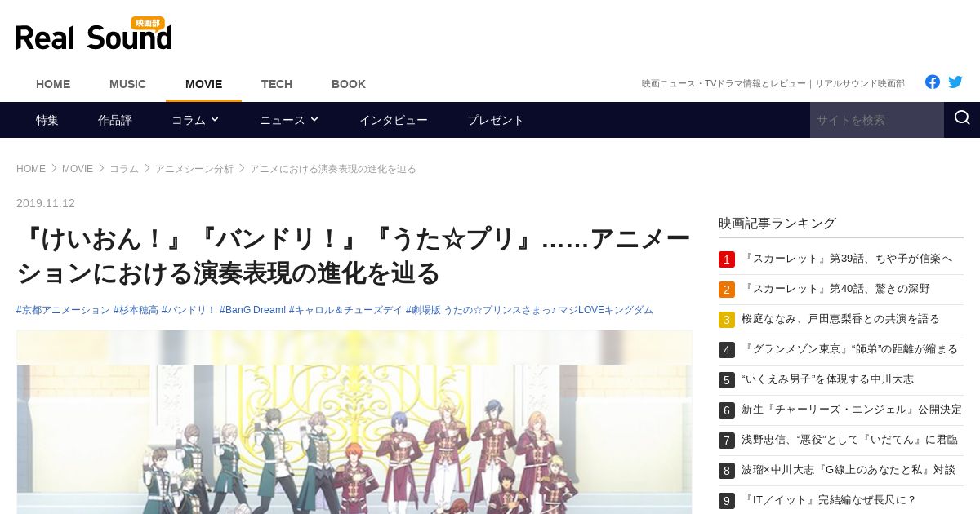The height and width of the screenshot is (514, 980).
Task: Open ranking 6 『チャーリーズ・エンジェル』 article
Action: point(852,410)
